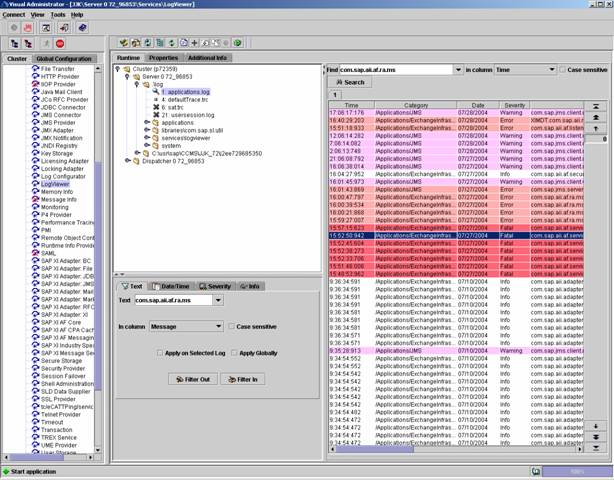
Task: Switch to the Date/Time filter tab
Action: point(171,286)
